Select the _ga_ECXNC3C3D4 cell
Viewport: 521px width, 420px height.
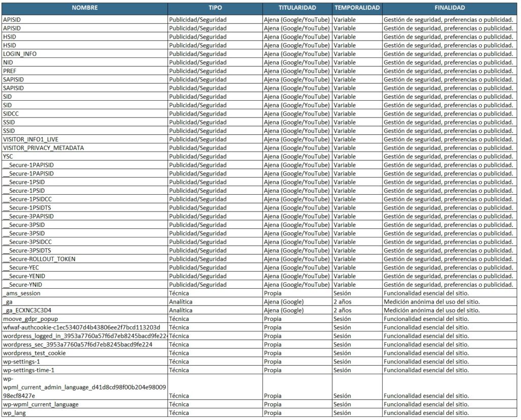tap(85, 311)
